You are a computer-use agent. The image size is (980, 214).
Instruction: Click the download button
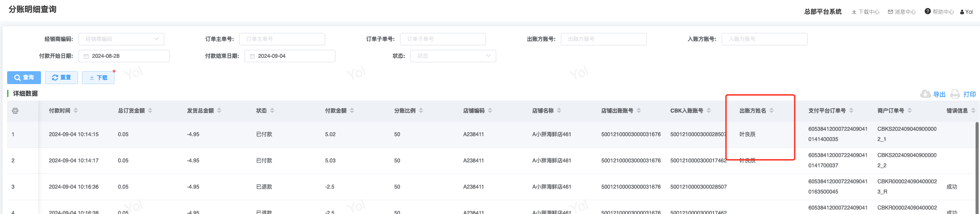[98, 77]
